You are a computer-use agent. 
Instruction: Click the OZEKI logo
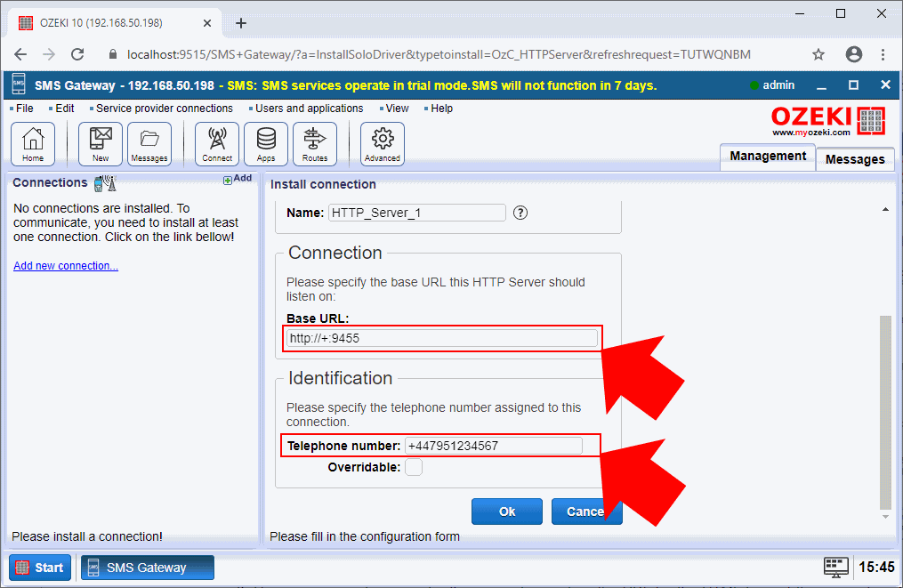pos(828,120)
